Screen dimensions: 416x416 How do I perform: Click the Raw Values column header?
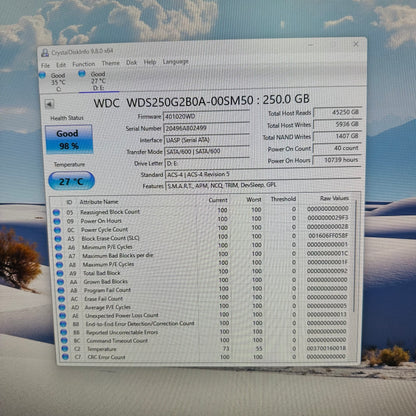[x=334, y=198]
